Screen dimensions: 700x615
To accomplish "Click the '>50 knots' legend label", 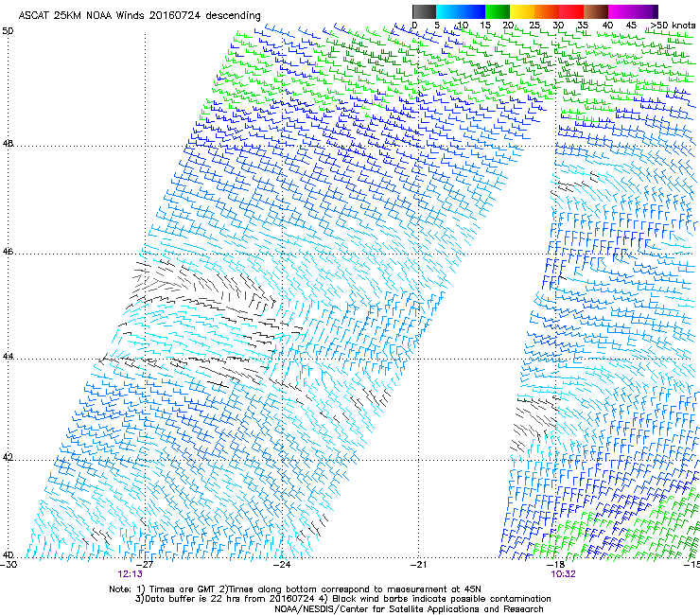I will tap(674, 26).
